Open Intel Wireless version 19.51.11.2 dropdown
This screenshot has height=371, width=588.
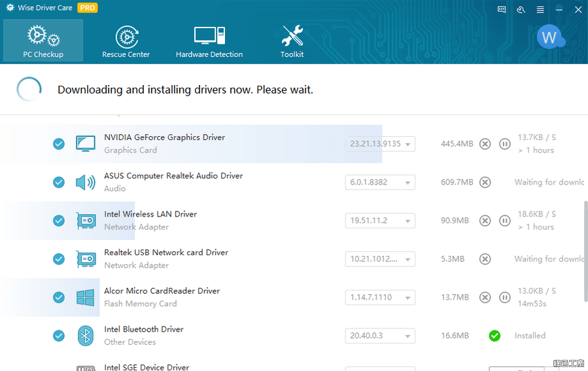[x=380, y=221]
